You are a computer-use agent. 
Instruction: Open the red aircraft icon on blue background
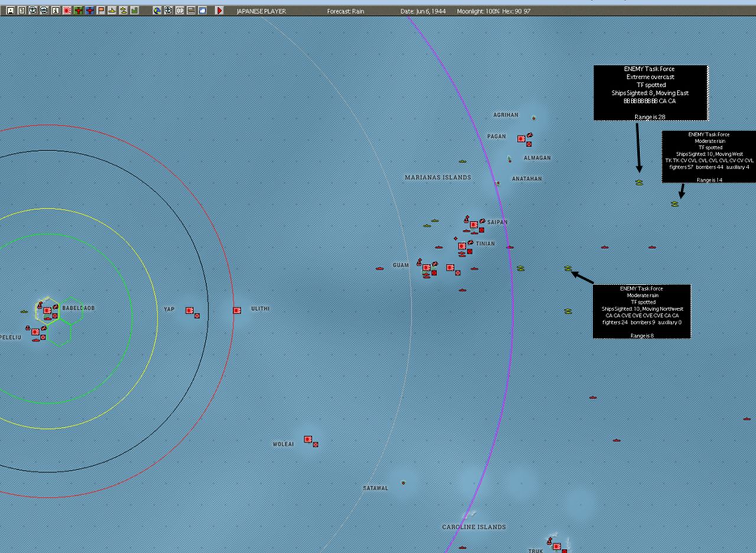(89, 11)
